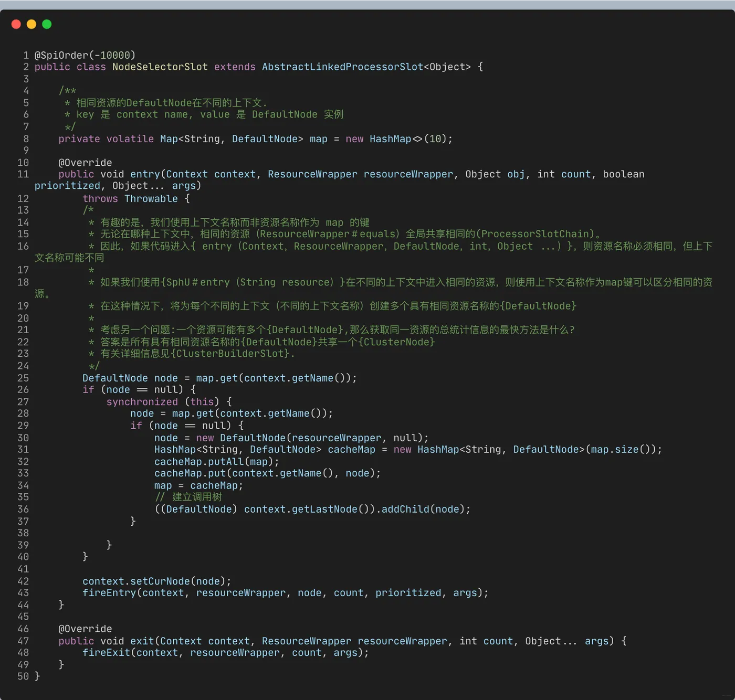Select the NodeSelectorSlot class name
Image resolution: width=735 pixels, height=700 pixels.
click(160, 67)
